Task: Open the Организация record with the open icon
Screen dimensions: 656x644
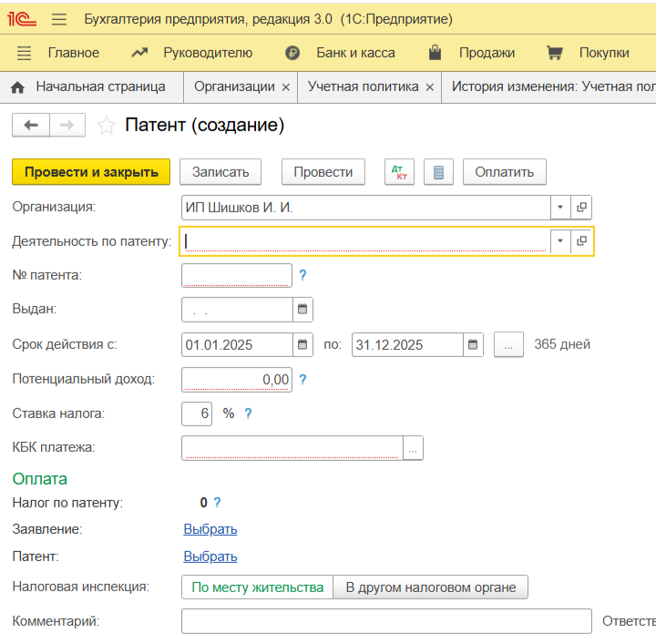Action: [582, 207]
